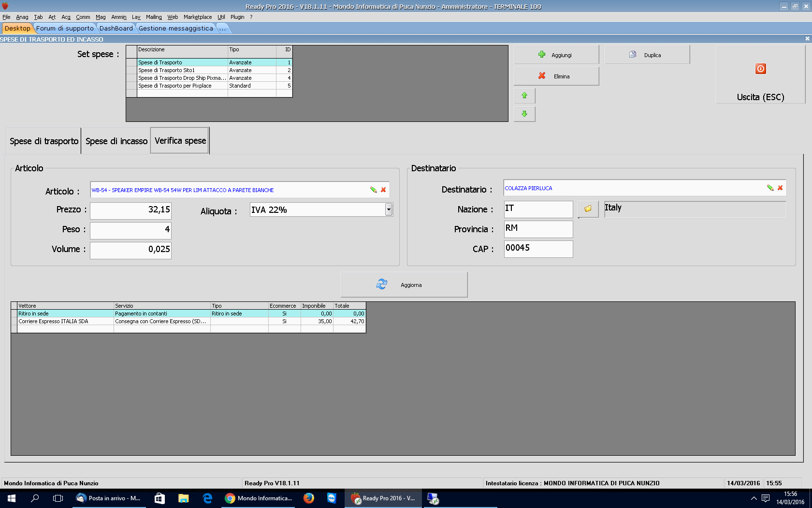
Task: Open the Nazione folder lookup icon
Action: point(588,209)
